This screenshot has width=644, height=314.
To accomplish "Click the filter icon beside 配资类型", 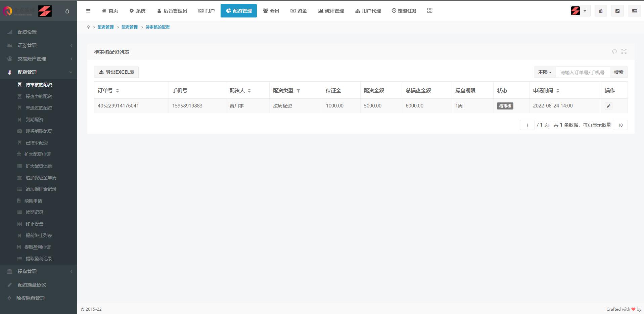I will point(298,91).
